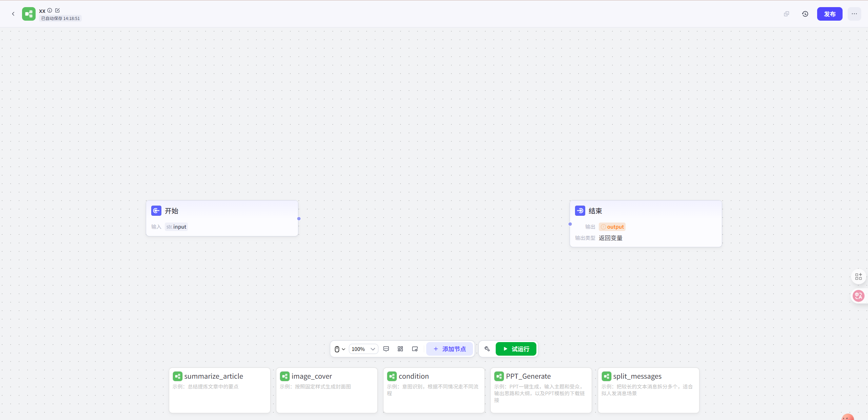Open the debug wrench tool
The width and height of the screenshot is (868, 420).
(x=487, y=349)
